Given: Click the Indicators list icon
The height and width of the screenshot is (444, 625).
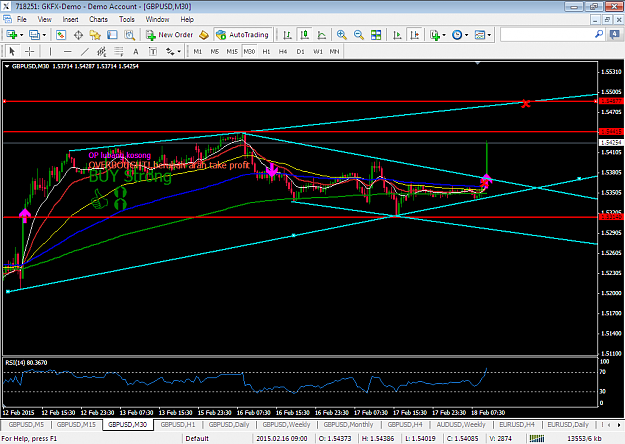Looking at the screenshot, I should point(434,35).
